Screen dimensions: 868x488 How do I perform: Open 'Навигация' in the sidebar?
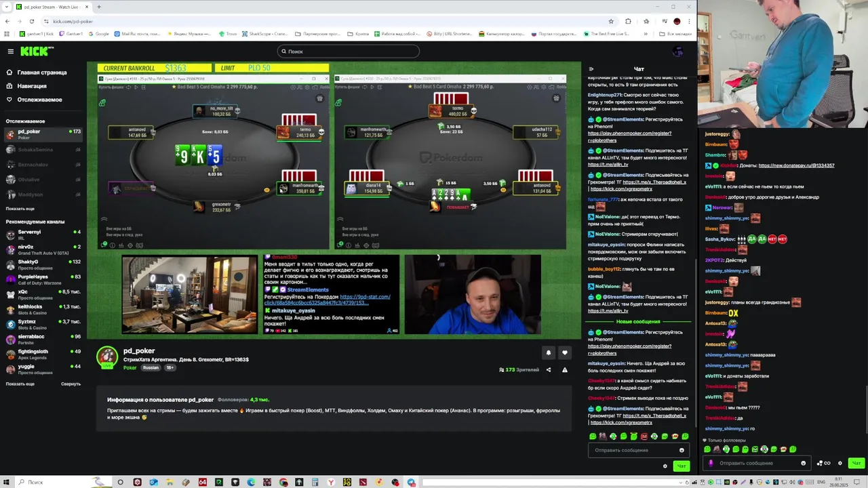[x=32, y=86]
